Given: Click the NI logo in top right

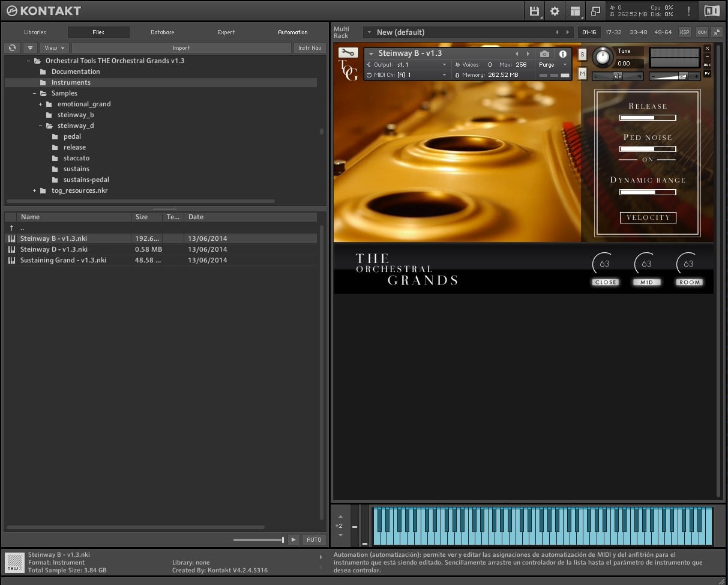Looking at the screenshot, I should [711, 11].
